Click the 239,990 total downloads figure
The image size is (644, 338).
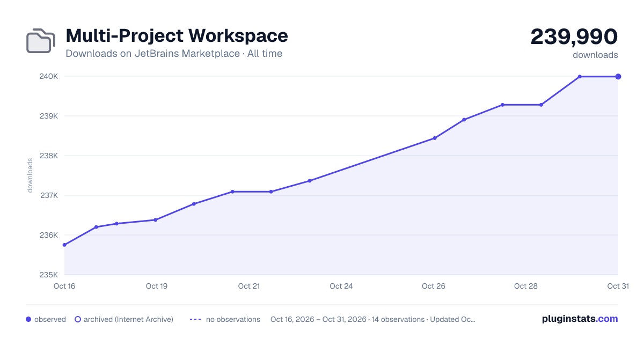(574, 36)
